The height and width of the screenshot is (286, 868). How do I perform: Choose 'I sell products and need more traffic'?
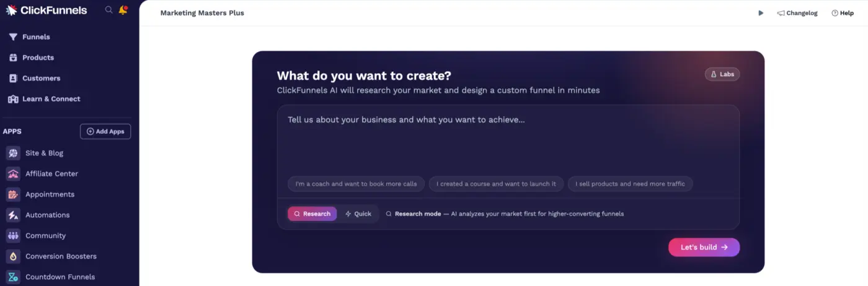tap(630, 184)
